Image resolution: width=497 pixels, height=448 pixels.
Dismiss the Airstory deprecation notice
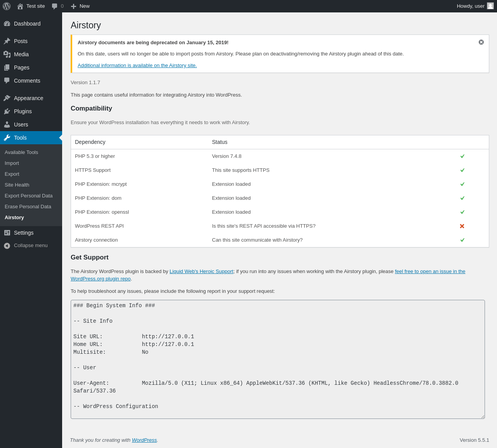pyautogui.click(x=481, y=42)
